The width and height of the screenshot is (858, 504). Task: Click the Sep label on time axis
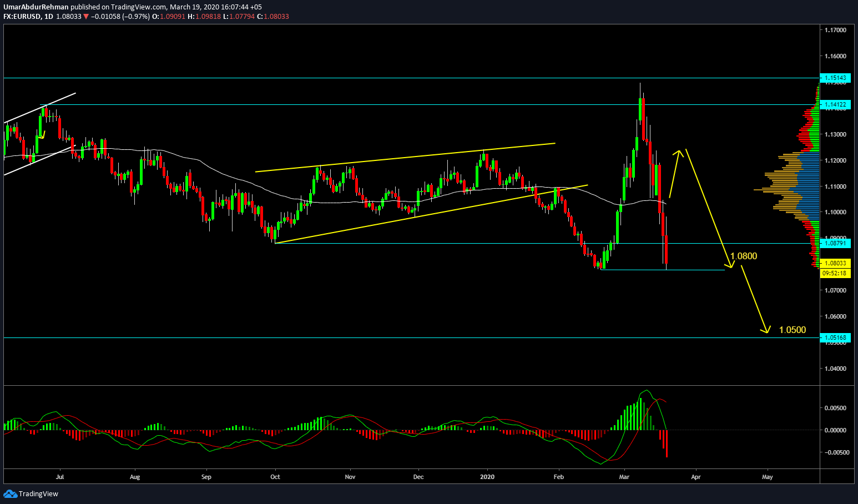[x=206, y=477]
